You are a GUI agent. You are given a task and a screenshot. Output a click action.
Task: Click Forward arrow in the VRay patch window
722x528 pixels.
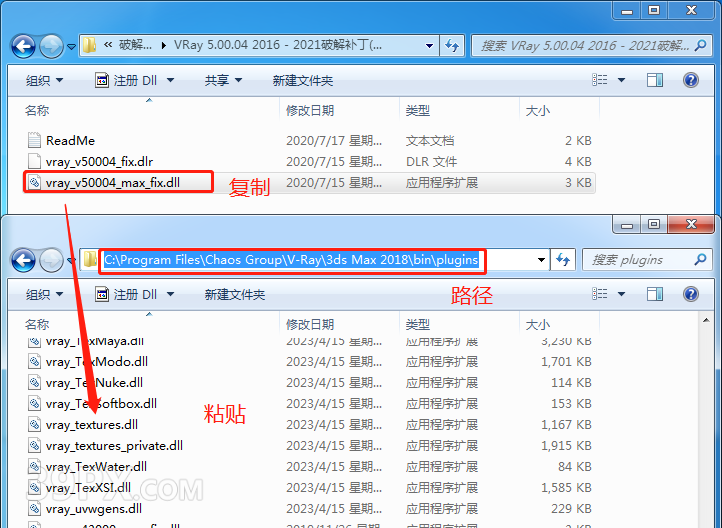coord(51,46)
